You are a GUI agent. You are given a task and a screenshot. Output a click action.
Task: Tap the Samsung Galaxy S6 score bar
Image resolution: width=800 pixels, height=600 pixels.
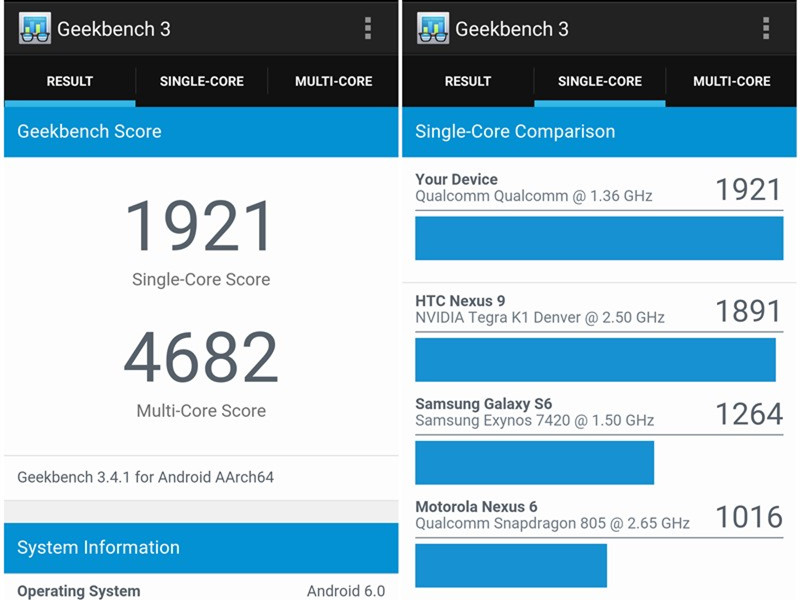click(535, 463)
